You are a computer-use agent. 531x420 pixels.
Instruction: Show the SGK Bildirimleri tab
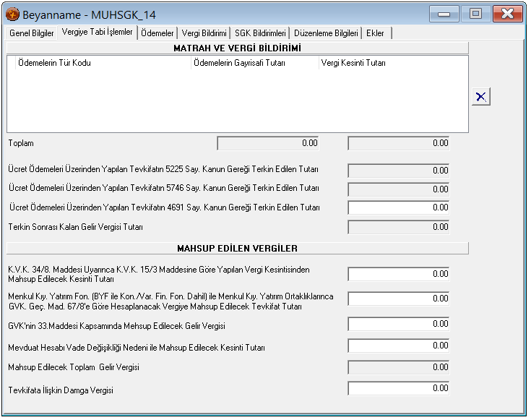[x=261, y=33]
